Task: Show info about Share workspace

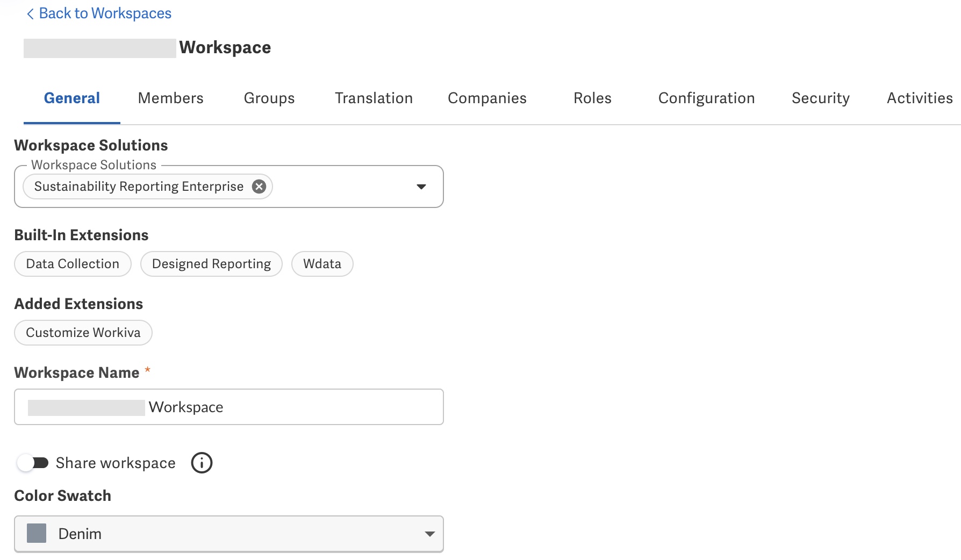Action: pyautogui.click(x=202, y=463)
